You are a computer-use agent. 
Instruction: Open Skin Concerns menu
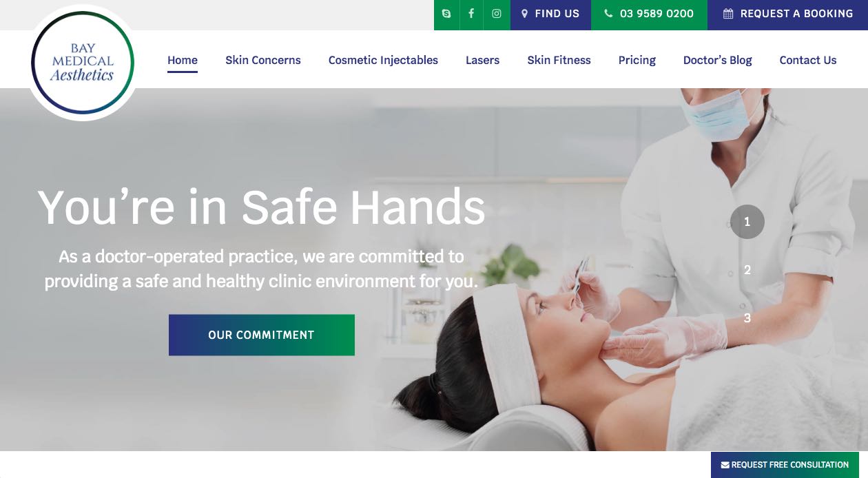pos(263,60)
